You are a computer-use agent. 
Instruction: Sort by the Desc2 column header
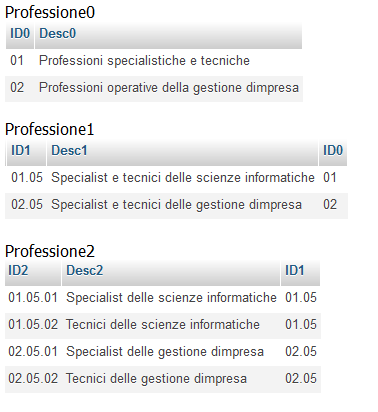(171, 272)
